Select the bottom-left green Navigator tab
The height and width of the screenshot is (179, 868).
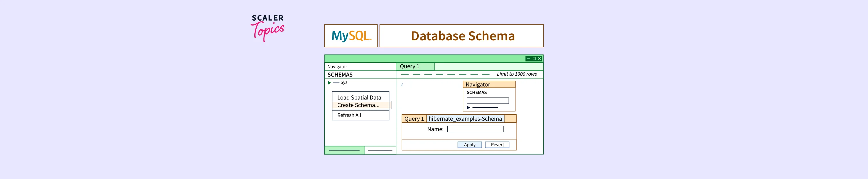click(344, 150)
